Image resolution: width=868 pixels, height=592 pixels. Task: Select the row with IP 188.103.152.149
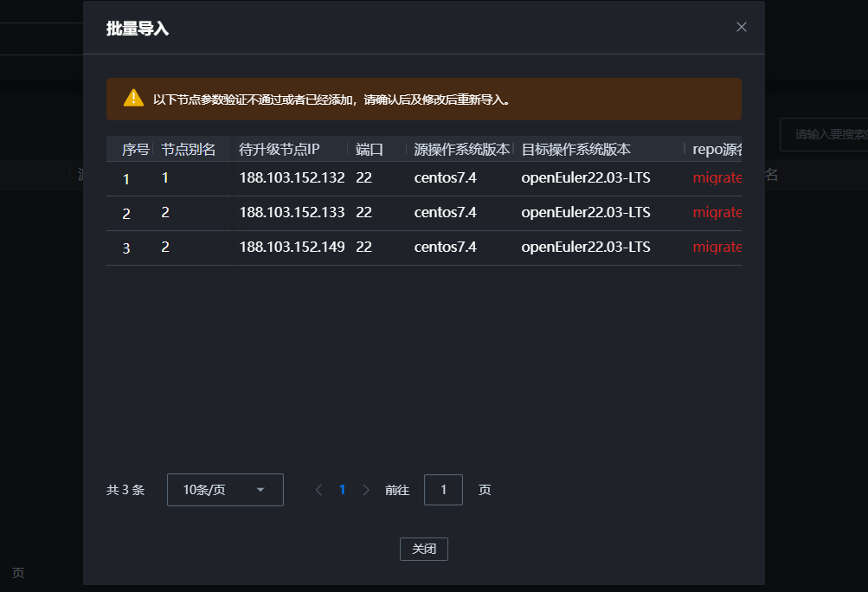click(x=292, y=247)
